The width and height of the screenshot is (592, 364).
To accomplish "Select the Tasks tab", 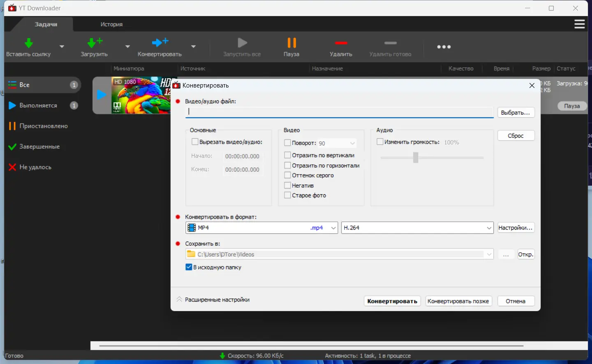I will pyautogui.click(x=46, y=24).
